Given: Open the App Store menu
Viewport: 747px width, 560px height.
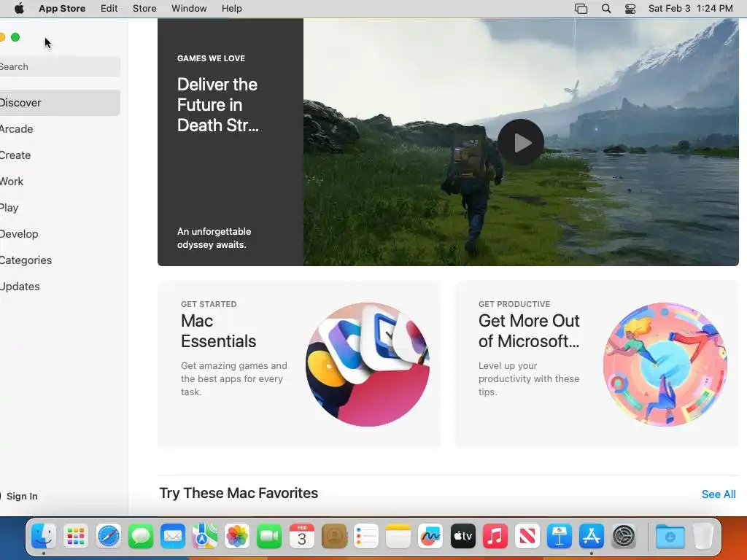Looking at the screenshot, I should tap(62, 9).
